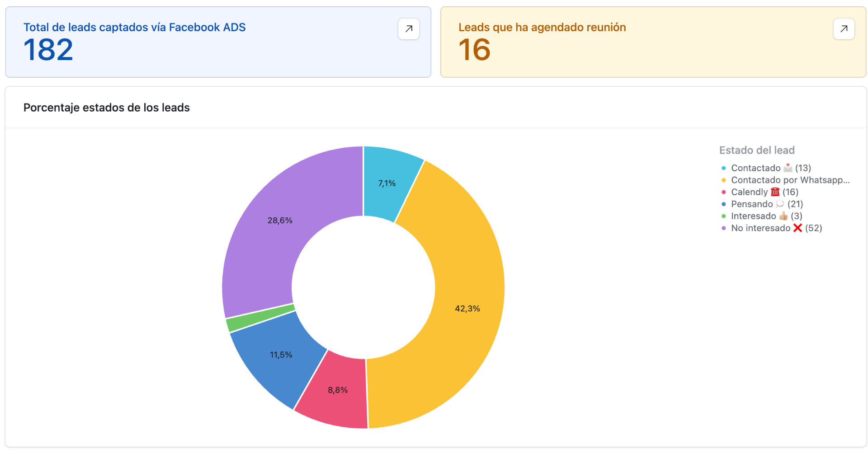The width and height of the screenshot is (868, 454).
Task: Select the cyan 7,1% donut slice
Action: [387, 183]
